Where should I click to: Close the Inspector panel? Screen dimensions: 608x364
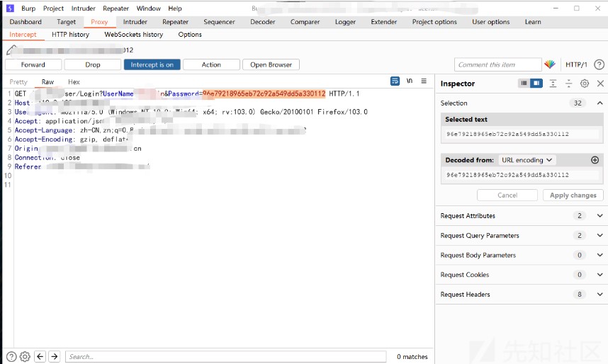click(x=600, y=84)
